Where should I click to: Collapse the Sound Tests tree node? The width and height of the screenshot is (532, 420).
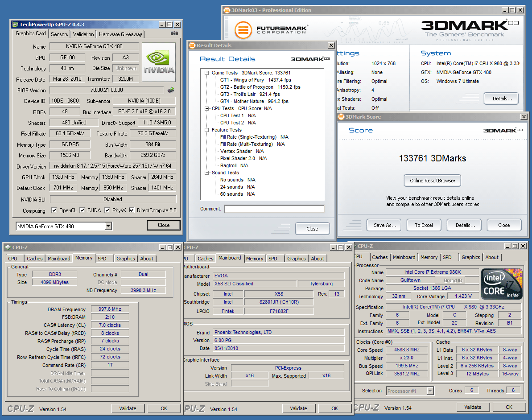click(x=207, y=173)
